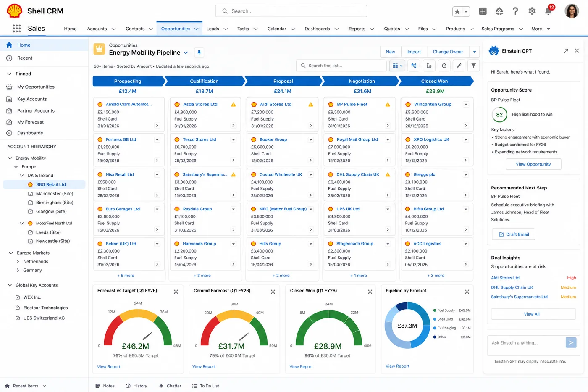Open View Report under Forecast vs Target
This screenshot has height=392, width=588.
109,367
